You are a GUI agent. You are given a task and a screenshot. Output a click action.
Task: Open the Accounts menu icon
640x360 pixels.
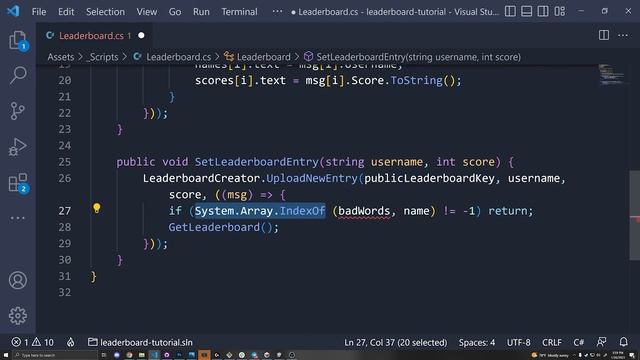tap(18, 280)
